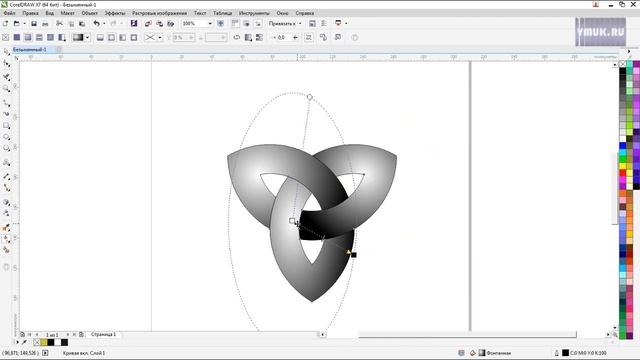The height and width of the screenshot is (360, 640).
Task: Select the Connector tool in the toolbox
Action: coord(6,188)
